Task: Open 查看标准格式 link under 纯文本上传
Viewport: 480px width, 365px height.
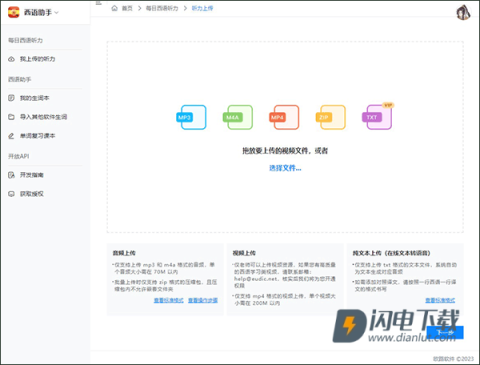Action: click(x=440, y=300)
